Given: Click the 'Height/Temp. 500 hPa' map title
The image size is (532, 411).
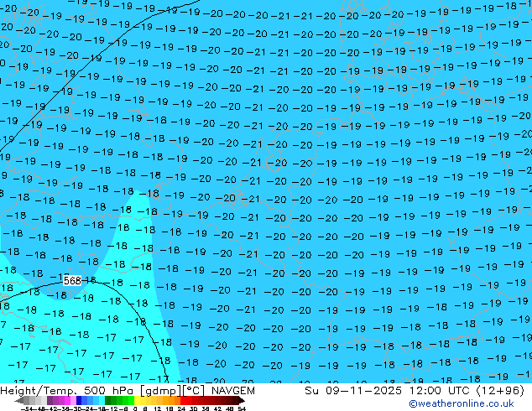Looking at the screenshot, I should pyautogui.click(x=68, y=391).
